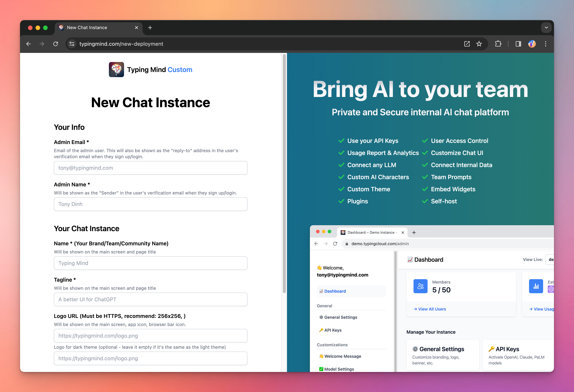Click the '5 / 50' members count
The width and height of the screenshot is (574, 392).
(441, 290)
